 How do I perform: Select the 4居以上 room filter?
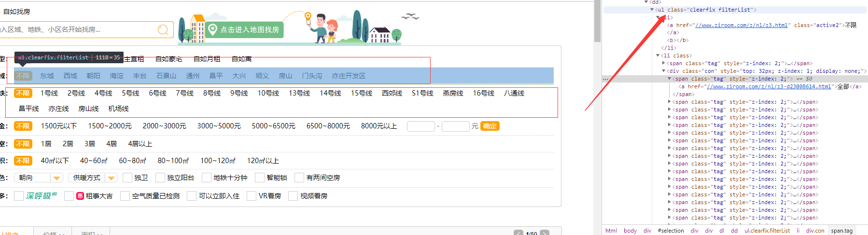pos(140,144)
